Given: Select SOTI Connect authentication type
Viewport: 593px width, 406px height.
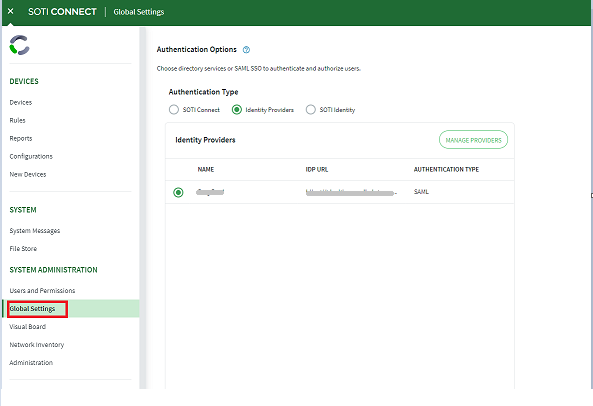Looking at the screenshot, I should [174, 110].
